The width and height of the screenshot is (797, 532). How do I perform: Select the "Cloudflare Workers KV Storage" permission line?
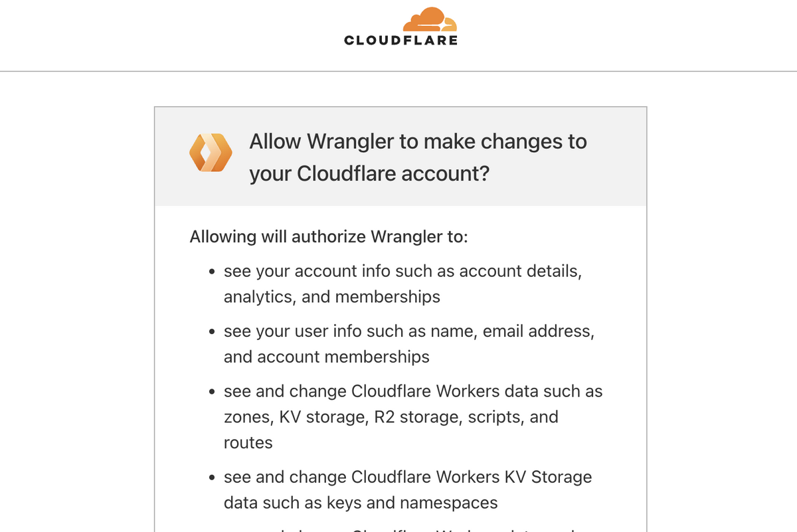click(408, 477)
